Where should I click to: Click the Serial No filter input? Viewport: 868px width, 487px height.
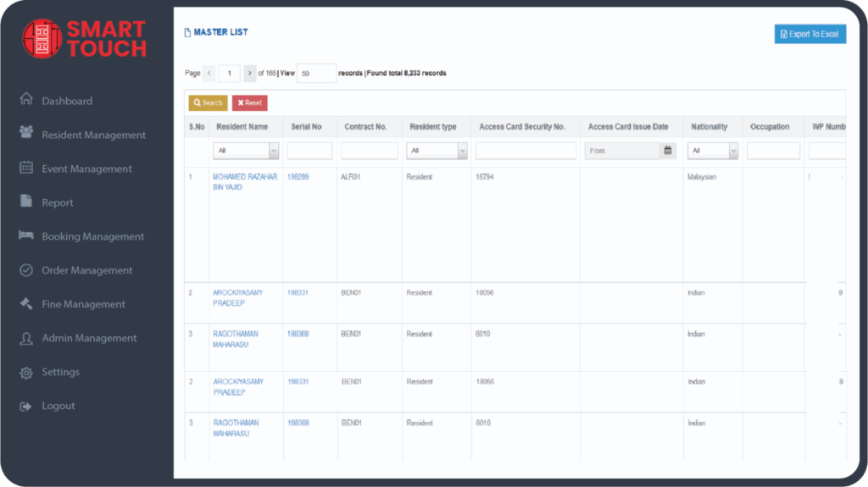(309, 151)
